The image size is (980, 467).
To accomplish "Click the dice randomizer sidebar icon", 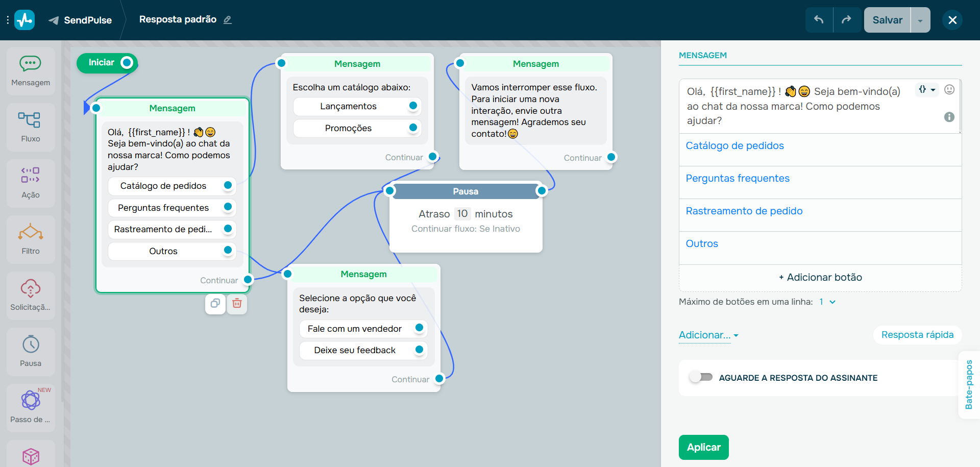I will coord(30,456).
